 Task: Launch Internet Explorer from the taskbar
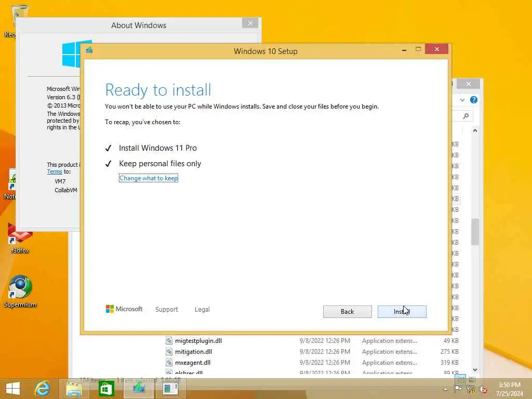(43, 389)
